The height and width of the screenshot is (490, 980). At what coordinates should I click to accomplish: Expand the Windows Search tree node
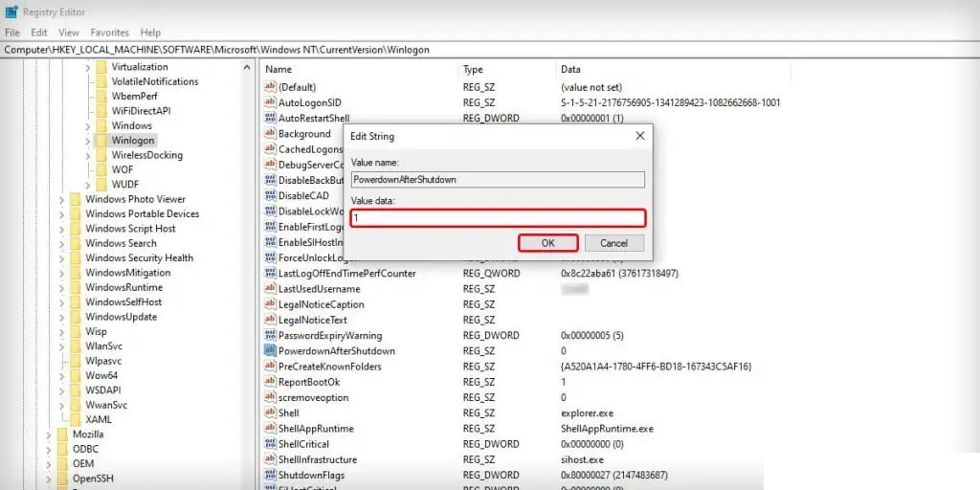(62, 244)
